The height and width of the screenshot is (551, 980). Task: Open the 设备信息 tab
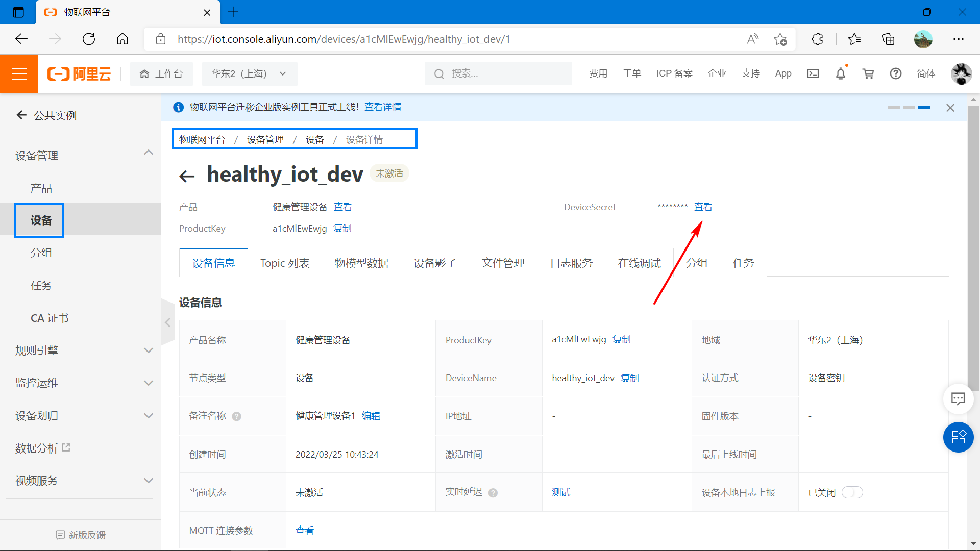click(x=213, y=263)
